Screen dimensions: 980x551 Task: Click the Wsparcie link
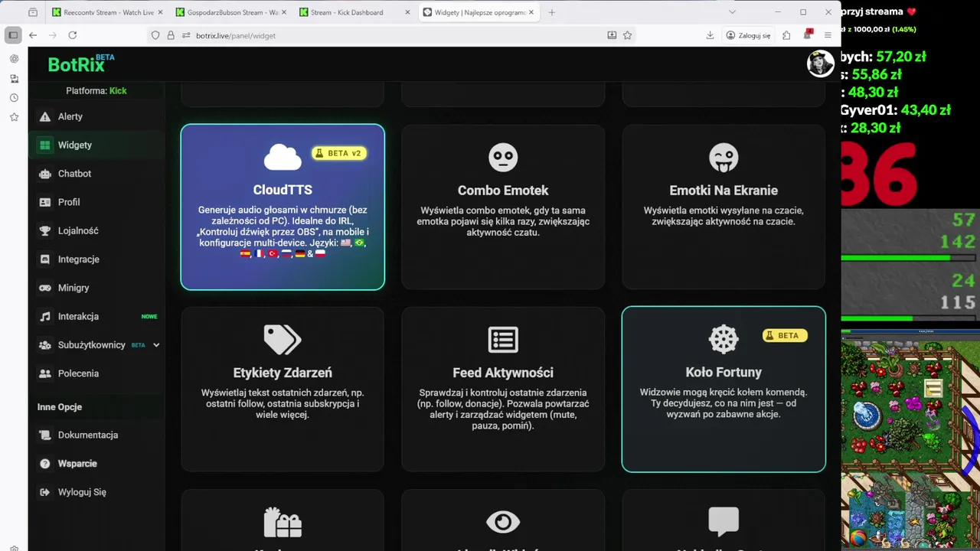pos(77,464)
